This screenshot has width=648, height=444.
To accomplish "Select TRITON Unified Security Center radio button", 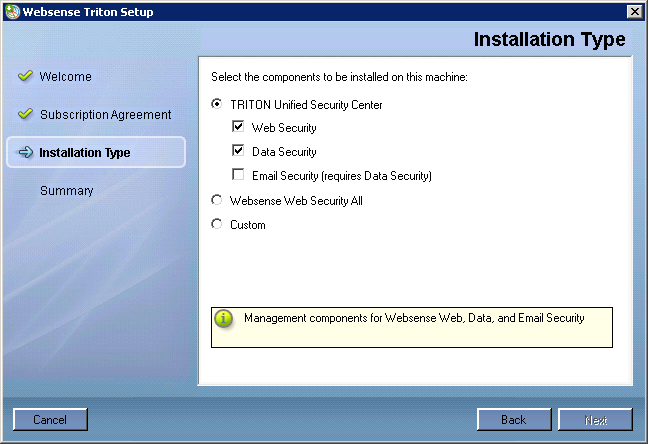I will [x=217, y=104].
